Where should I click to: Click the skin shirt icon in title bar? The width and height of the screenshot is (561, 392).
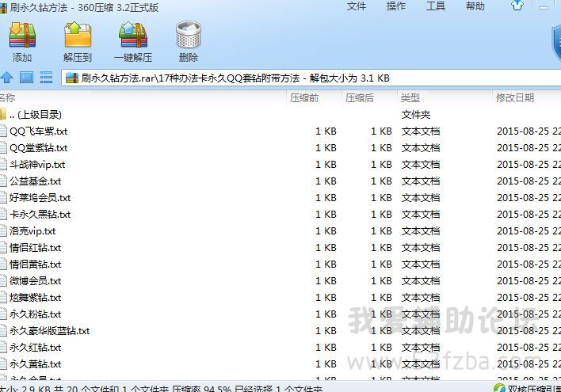pyautogui.click(x=517, y=6)
